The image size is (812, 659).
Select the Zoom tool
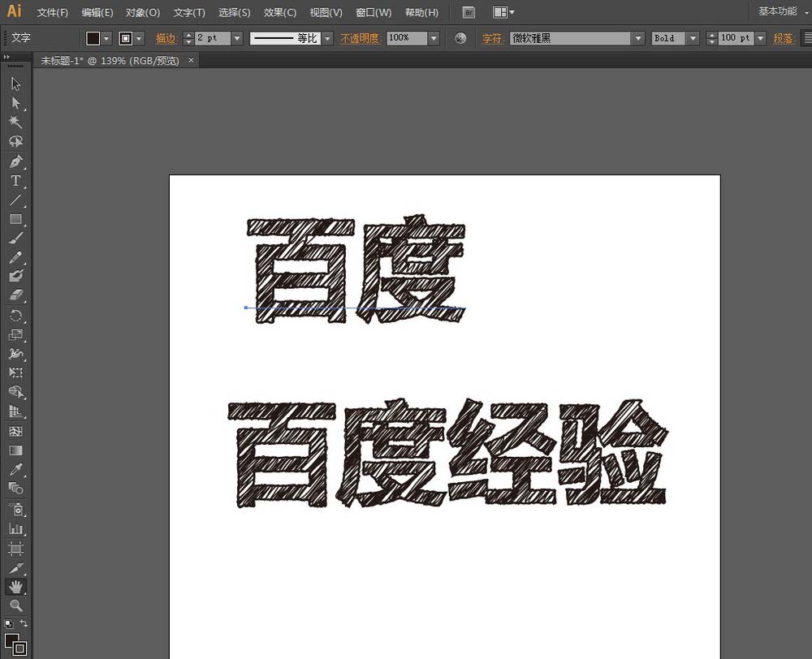pos(15,605)
